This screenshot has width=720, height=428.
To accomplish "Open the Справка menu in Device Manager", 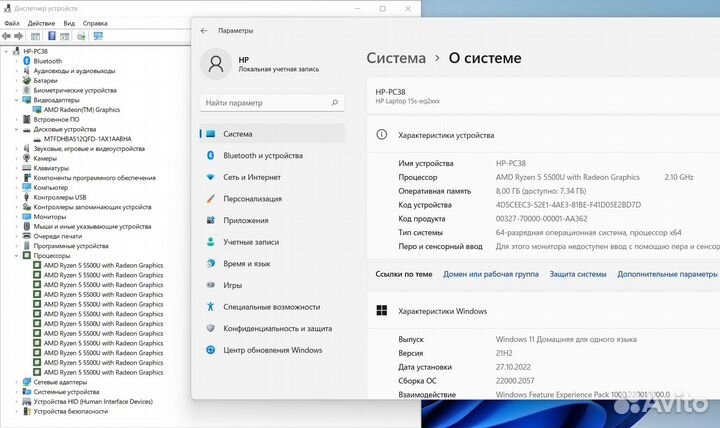I will (x=95, y=23).
